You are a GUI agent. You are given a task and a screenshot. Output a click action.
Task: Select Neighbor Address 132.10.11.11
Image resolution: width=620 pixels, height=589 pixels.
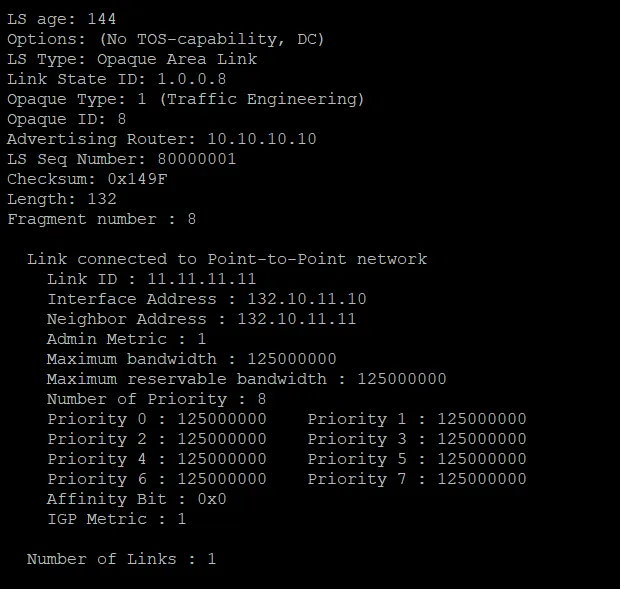(297, 319)
